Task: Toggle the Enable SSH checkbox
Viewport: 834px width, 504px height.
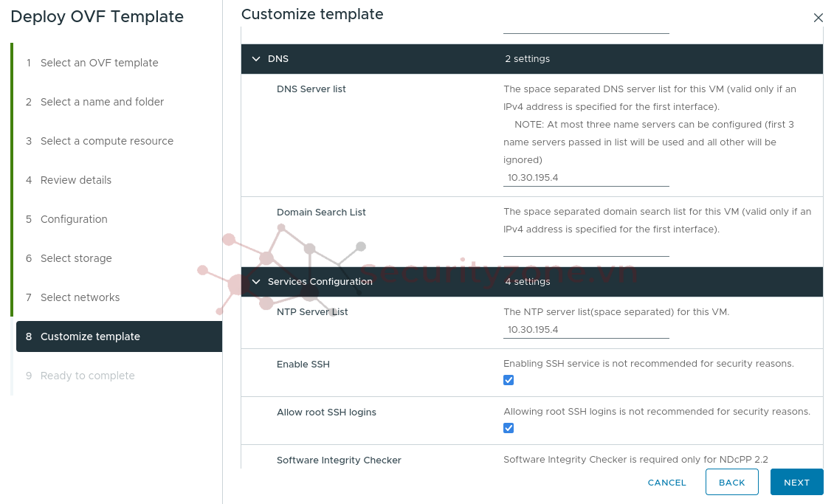Action: click(509, 380)
